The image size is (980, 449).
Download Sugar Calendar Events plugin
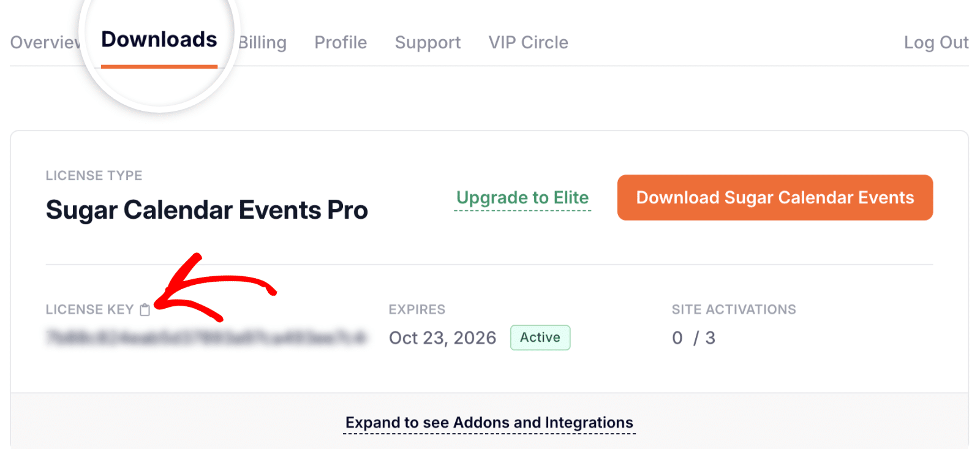pos(775,197)
